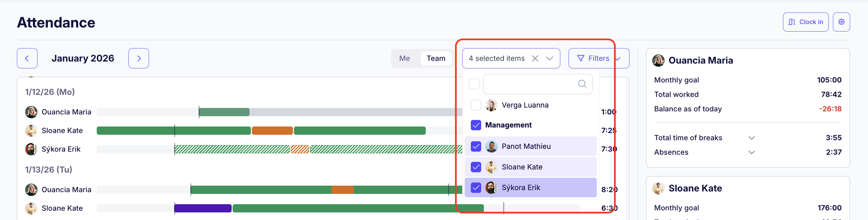This screenshot has height=220, width=868.
Task: Open the settings gear icon
Action: pyautogui.click(x=841, y=22)
